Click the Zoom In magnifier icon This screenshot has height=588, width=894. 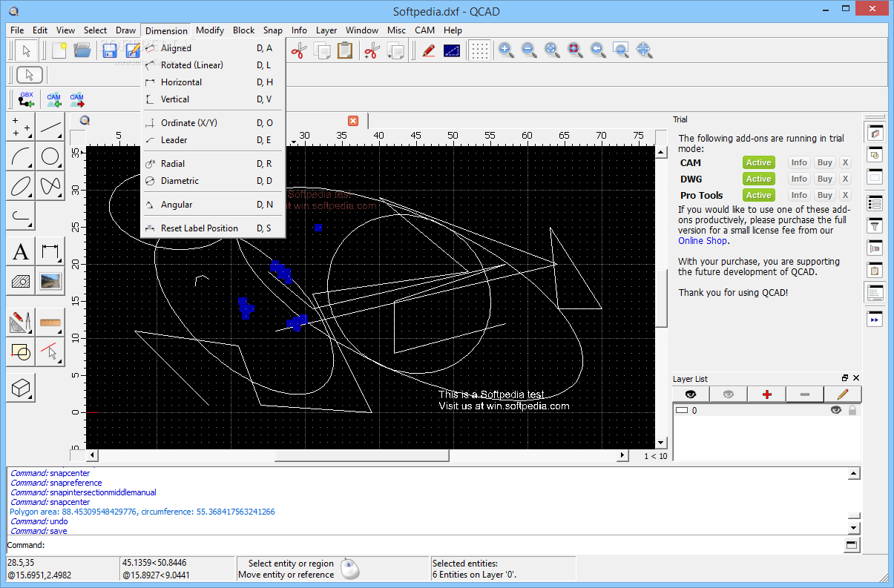click(506, 50)
